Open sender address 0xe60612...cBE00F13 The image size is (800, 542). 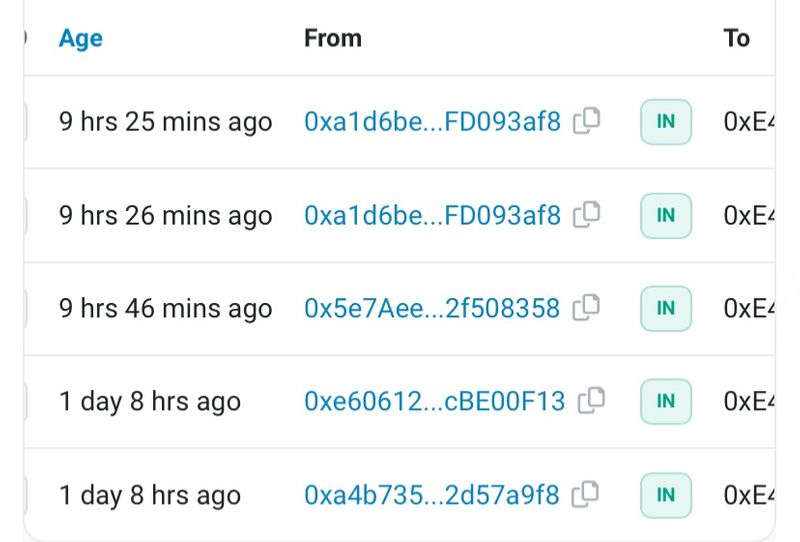pyautogui.click(x=434, y=402)
